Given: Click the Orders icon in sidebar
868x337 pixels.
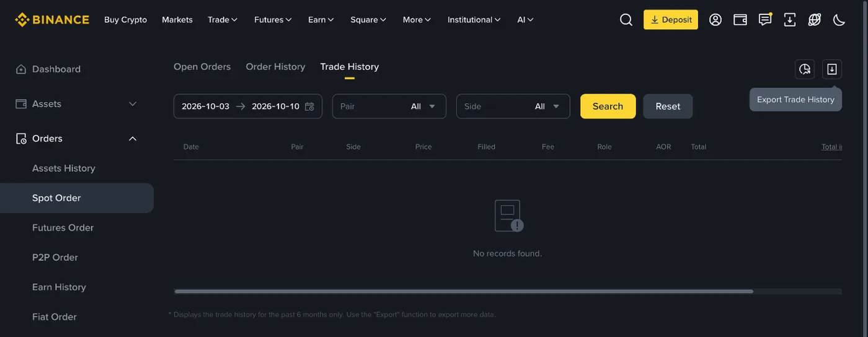Looking at the screenshot, I should click(x=21, y=139).
